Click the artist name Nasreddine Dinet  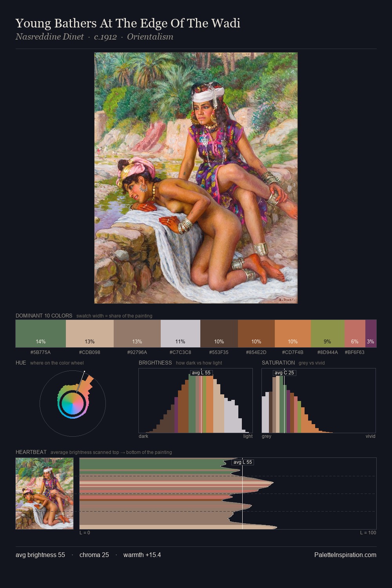[x=50, y=37]
